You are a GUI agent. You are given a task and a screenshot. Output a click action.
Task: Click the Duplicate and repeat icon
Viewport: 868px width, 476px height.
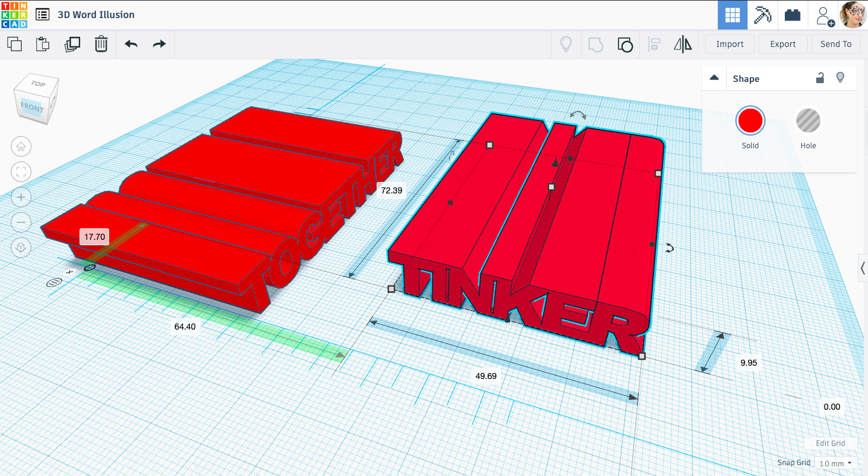(x=72, y=44)
